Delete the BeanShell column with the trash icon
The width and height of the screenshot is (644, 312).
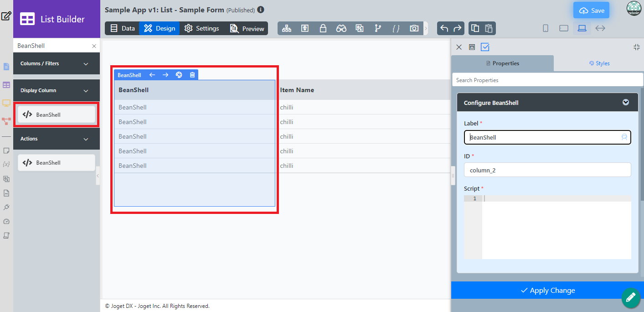(192, 75)
